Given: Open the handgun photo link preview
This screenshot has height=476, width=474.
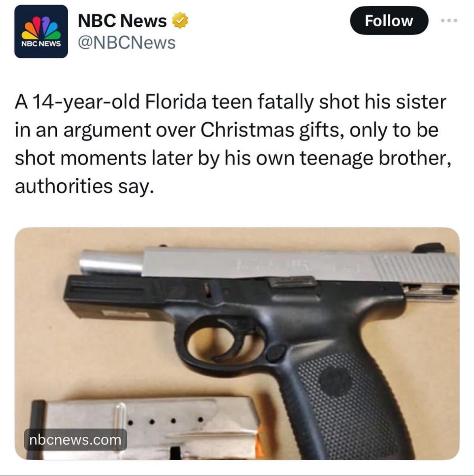Looking at the screenshot, I should point(237,344).
